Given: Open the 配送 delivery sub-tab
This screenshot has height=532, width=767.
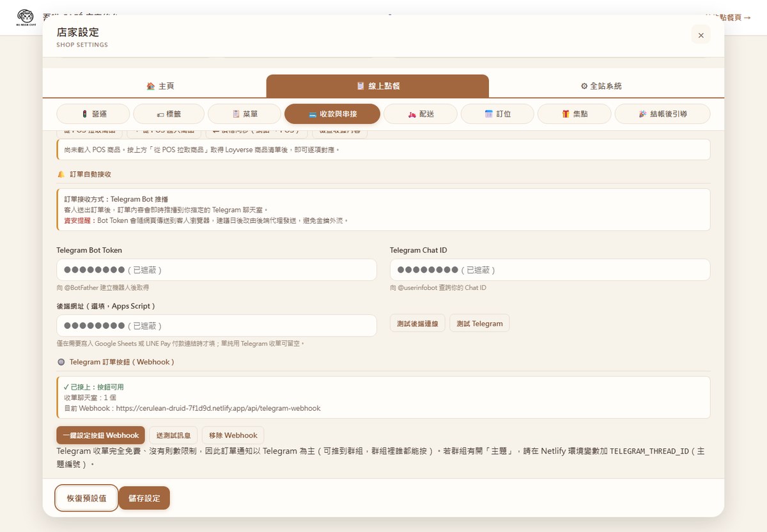Looking at the screenshot, I should (x=420, y=114).
